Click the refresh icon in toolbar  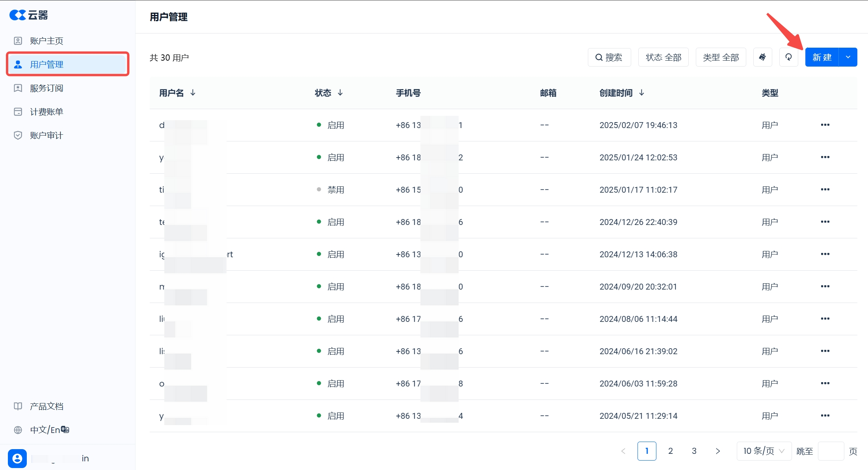(x=788, y=58)
